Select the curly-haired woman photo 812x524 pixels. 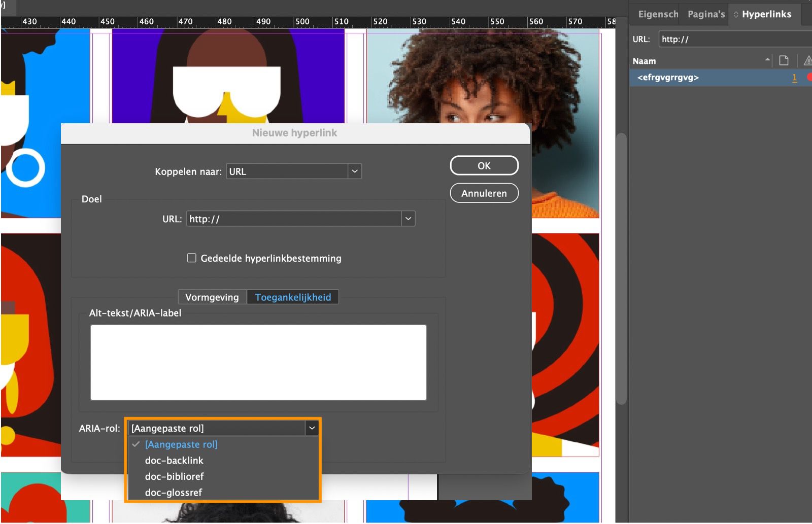483,76
